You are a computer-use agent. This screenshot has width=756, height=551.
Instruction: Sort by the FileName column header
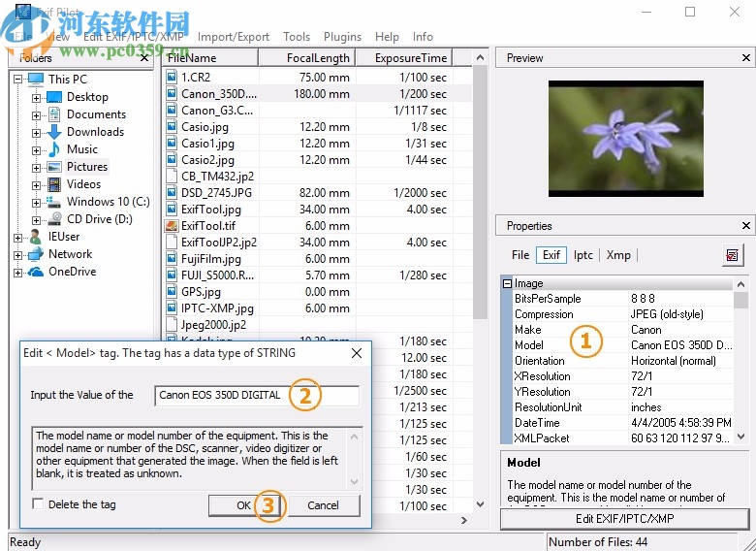pos(210,58)
